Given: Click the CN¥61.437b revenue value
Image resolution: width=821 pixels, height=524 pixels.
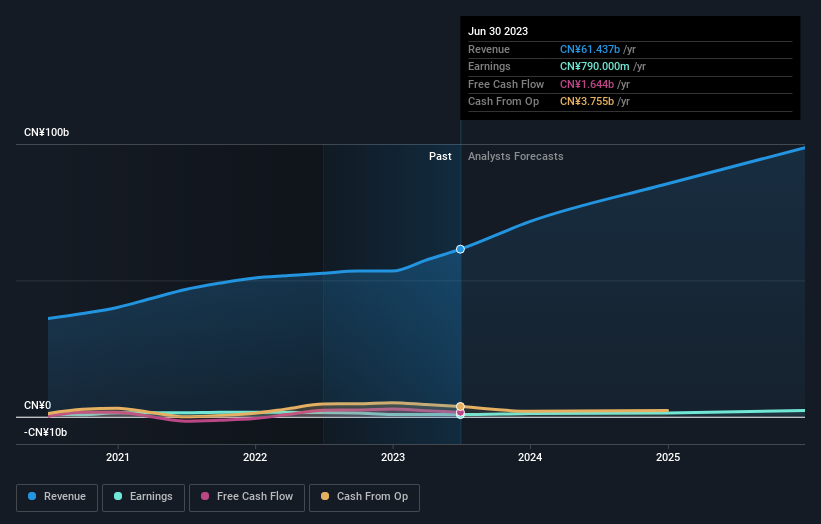Looking at the screenshot, I should pyautogui.click(x=590, y=49).
